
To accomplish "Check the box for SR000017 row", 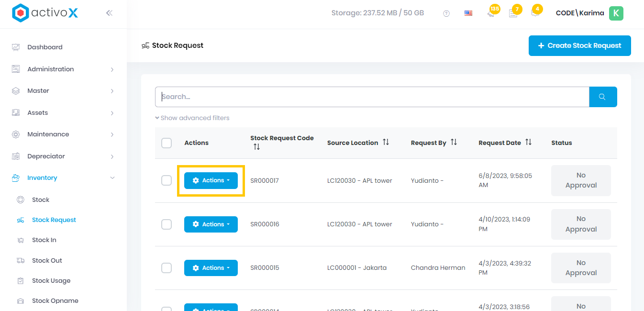I will point(167,180).
